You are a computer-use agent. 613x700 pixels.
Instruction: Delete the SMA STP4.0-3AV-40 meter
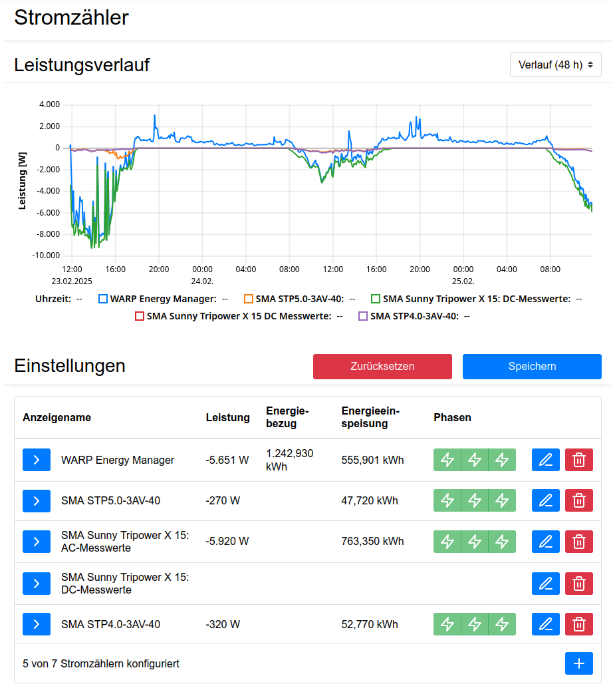[578, 624]
